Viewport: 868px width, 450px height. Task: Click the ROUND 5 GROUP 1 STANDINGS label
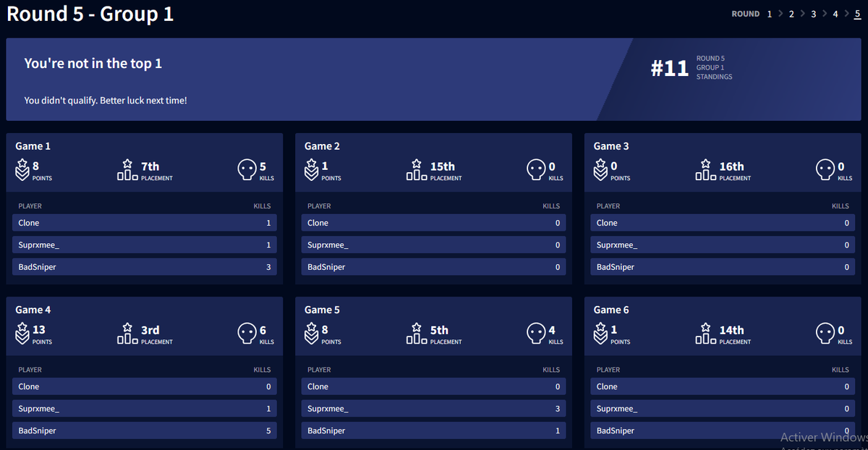714,67
